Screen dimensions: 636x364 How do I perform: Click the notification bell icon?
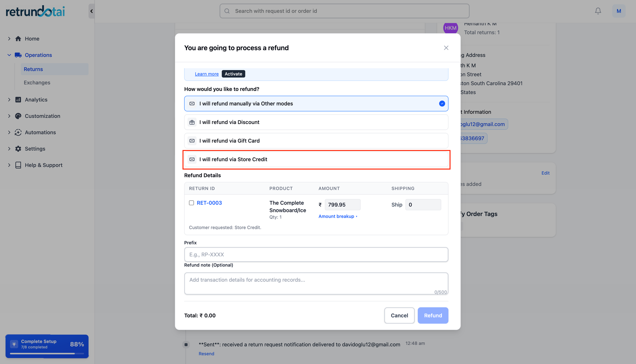pos(598,11)
